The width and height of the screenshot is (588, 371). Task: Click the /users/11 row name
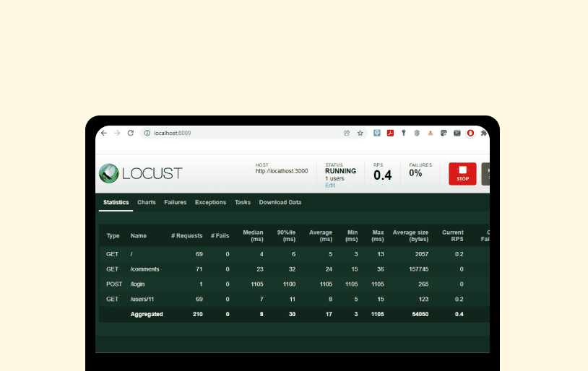[x=142, y=299]
